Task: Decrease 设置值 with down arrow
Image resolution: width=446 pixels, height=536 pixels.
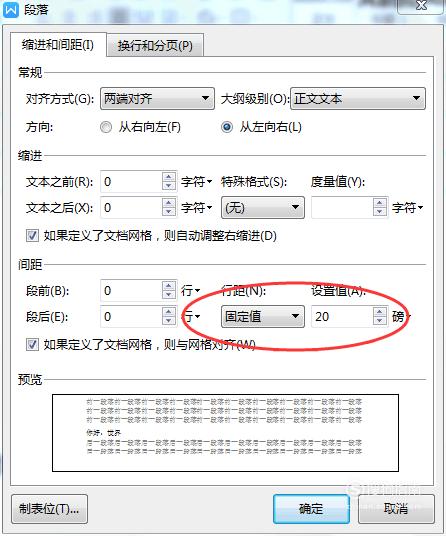Action: pos(380,321)
